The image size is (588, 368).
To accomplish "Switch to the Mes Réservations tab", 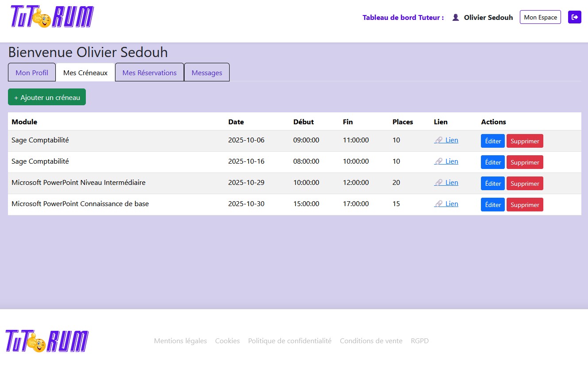I will point(150,73).
